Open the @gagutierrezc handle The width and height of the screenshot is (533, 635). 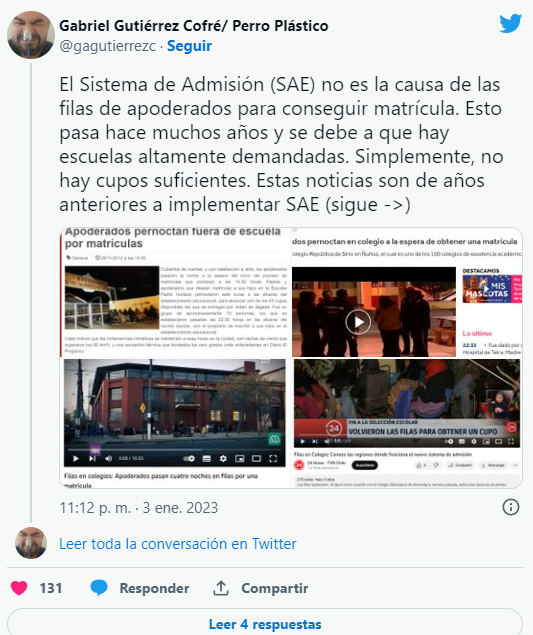pos(107,46)
